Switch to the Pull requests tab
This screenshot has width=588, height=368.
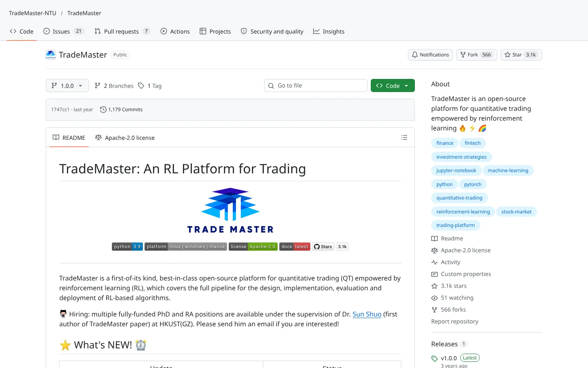pos(122,31)
